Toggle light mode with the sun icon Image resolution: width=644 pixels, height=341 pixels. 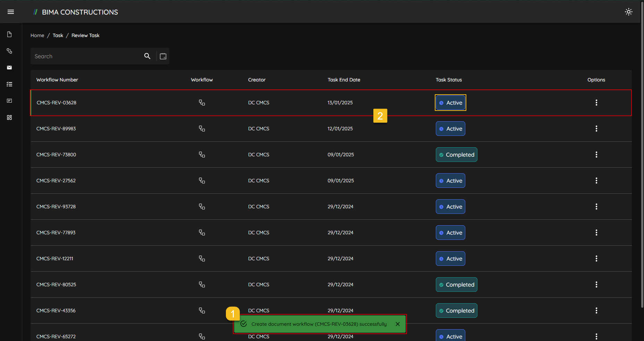click(629, 11)
